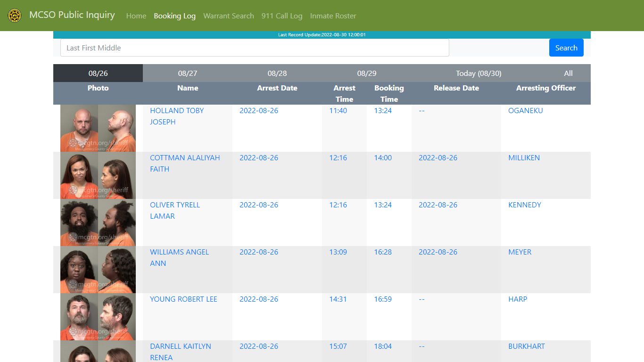The image size is (644, 362).
Task: Click arresting officer OGANEKU
Action: [x=526, y=110]
